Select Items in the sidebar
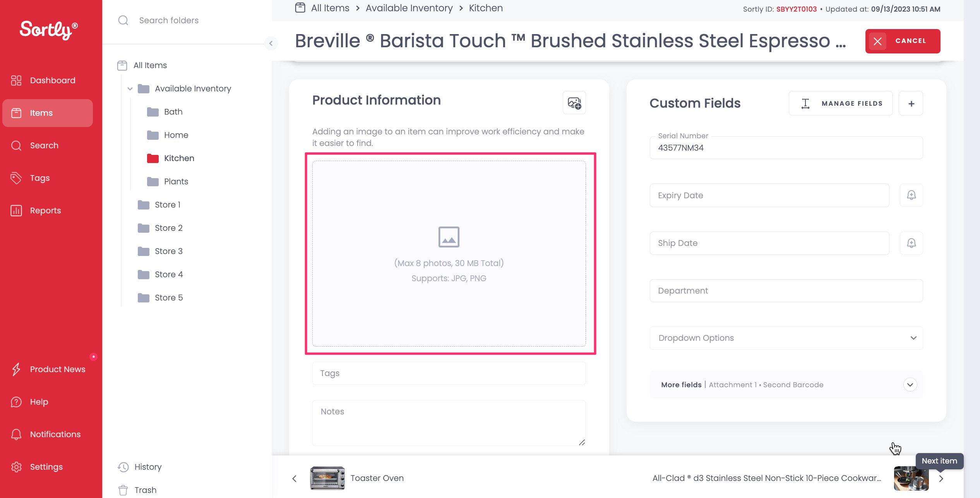 48,113
